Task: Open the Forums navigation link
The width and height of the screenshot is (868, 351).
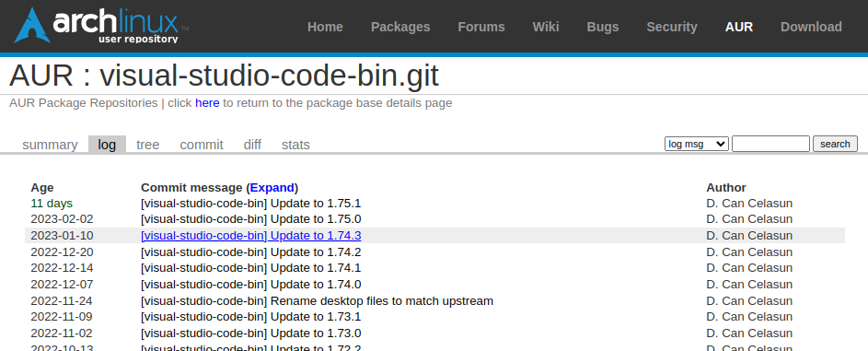Action: tap(481, 27)
